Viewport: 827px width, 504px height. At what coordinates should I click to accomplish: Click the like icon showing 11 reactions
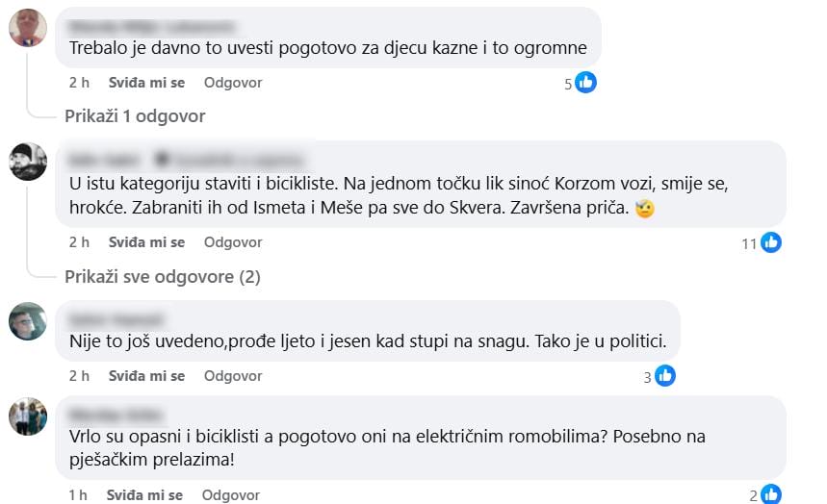[x=771, y=243]
